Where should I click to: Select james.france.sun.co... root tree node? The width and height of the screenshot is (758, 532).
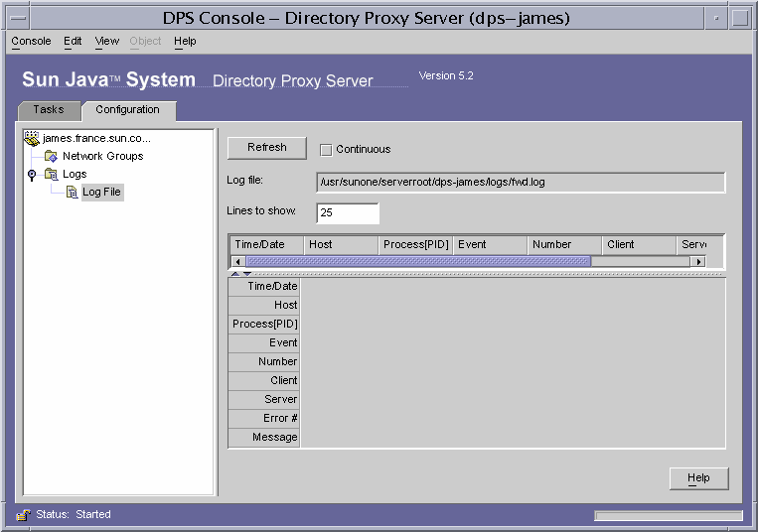pyautogui.click(x=96, y=139)
